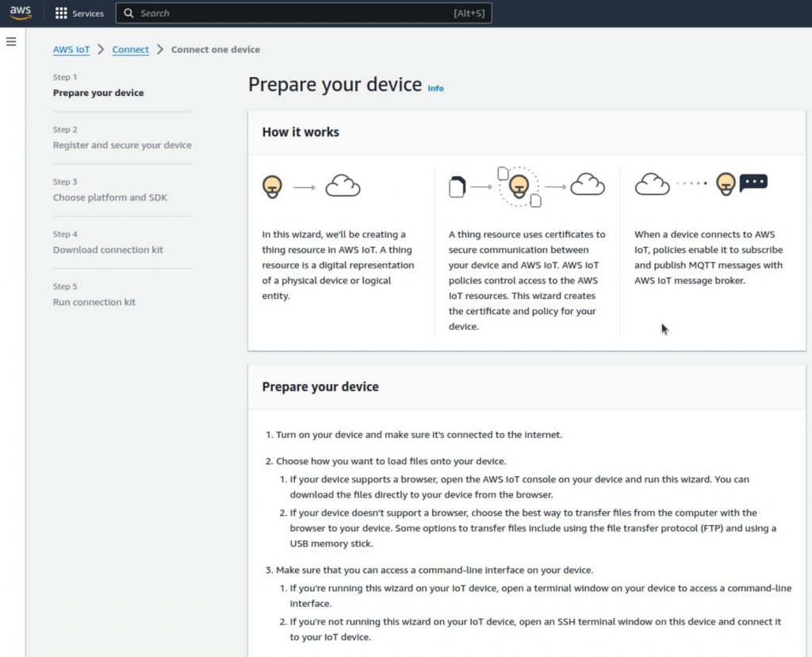Expand the hamburger side navigation menu
Screen dimensions: 812x657
coord(11,42)
